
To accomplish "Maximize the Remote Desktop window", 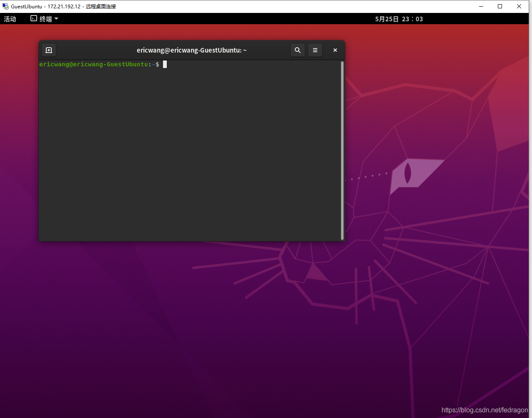I will pos(500,6).
